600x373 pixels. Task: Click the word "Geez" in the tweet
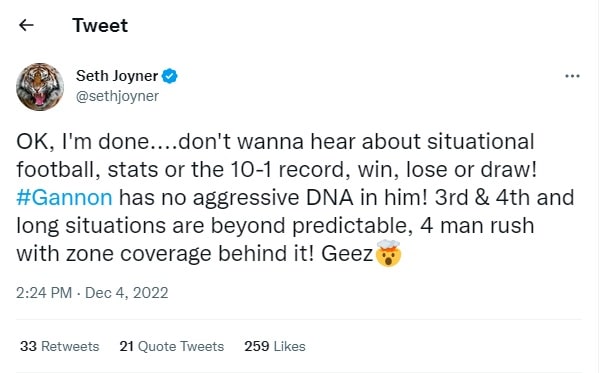pyautogui.click(x=347, y=254)
